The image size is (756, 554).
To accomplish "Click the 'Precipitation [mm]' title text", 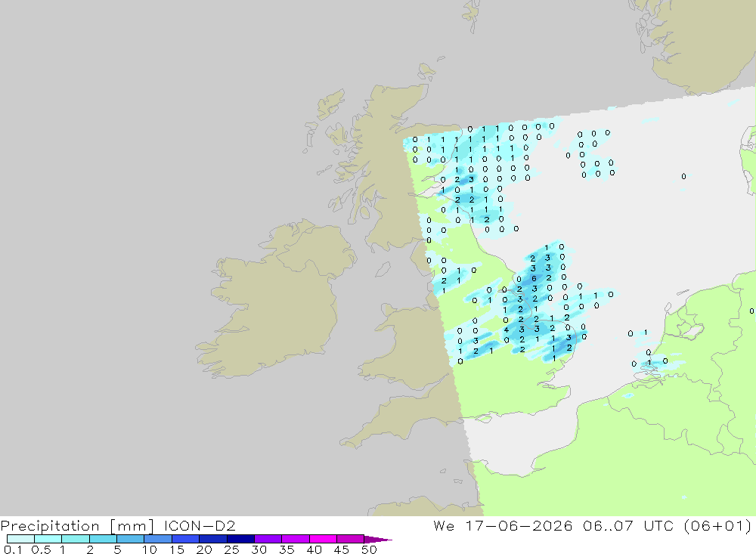I will tap(77, 526).
